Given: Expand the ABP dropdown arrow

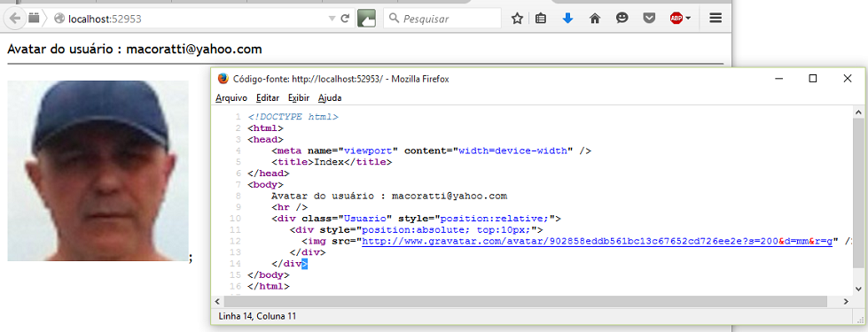Looking at the screenshot, I should [688, 19].
